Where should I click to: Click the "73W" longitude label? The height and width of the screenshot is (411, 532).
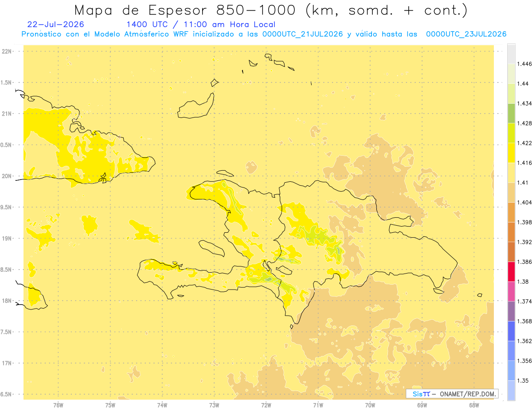pos(214,405)
